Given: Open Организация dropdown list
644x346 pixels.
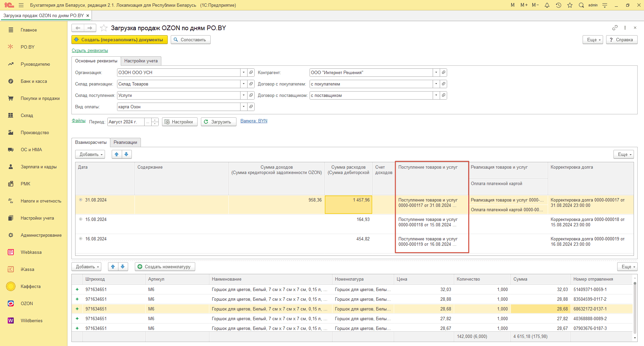Looking at the screenshot, I should tap(244, 72).
